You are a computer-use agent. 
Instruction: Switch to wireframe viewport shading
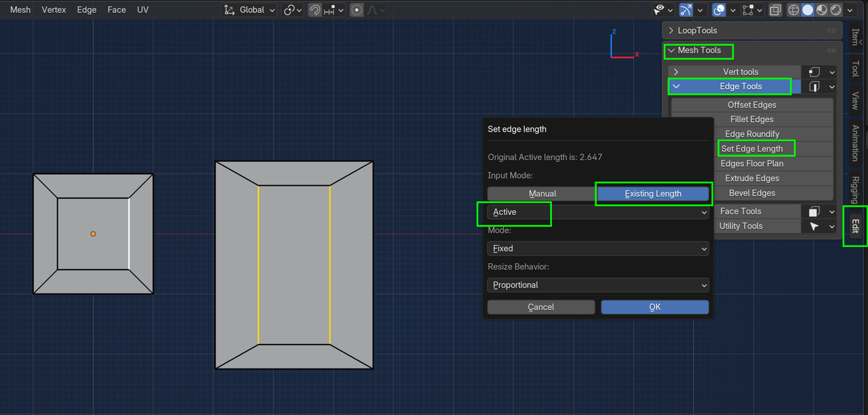[793, 10]
